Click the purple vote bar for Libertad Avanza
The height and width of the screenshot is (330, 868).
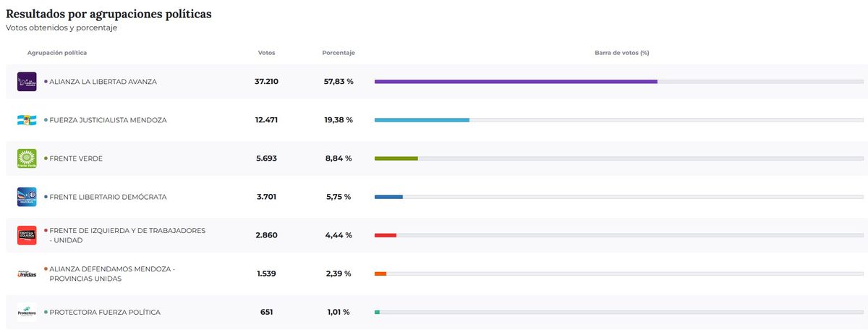coord(516,82)
